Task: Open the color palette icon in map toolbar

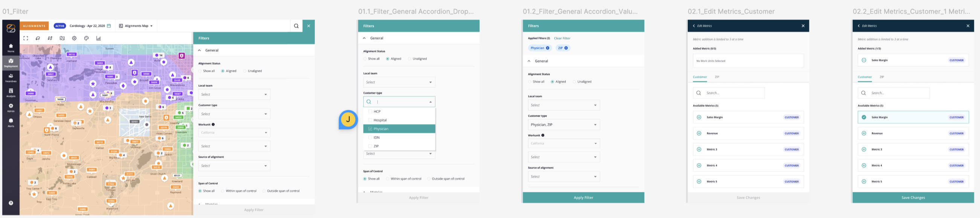Action: pos(86,38)
